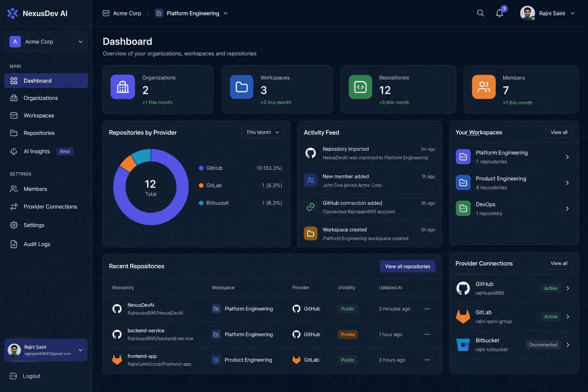Image resolution: width=588 pixels, height=392 pixels.
Task: Open the Platform Engineering workspace chevron
Action: coord(567,157)
